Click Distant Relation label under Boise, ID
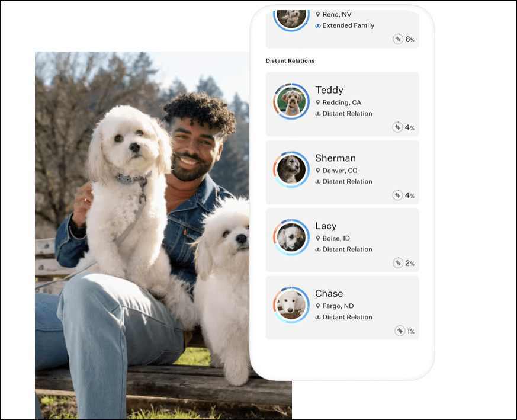Image resolution: width=517 pixels, height=420 pixels. pos(347,249)
